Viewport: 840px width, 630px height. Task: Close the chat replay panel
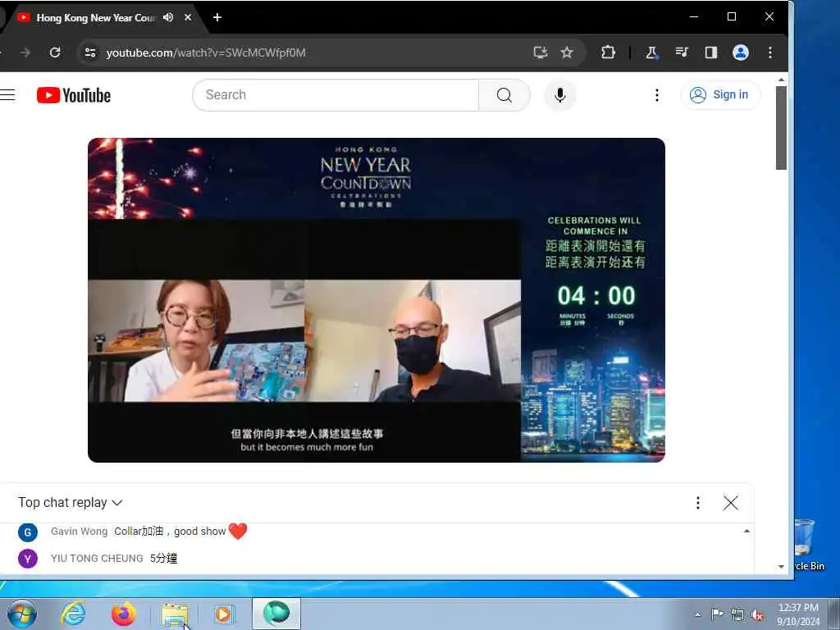pos(731,503)
